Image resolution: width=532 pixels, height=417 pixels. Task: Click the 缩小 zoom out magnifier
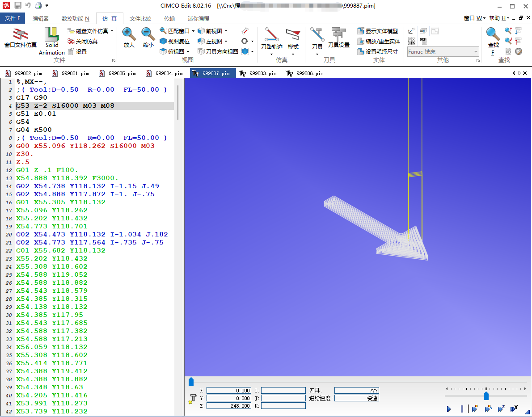click(x=148, y=34)
